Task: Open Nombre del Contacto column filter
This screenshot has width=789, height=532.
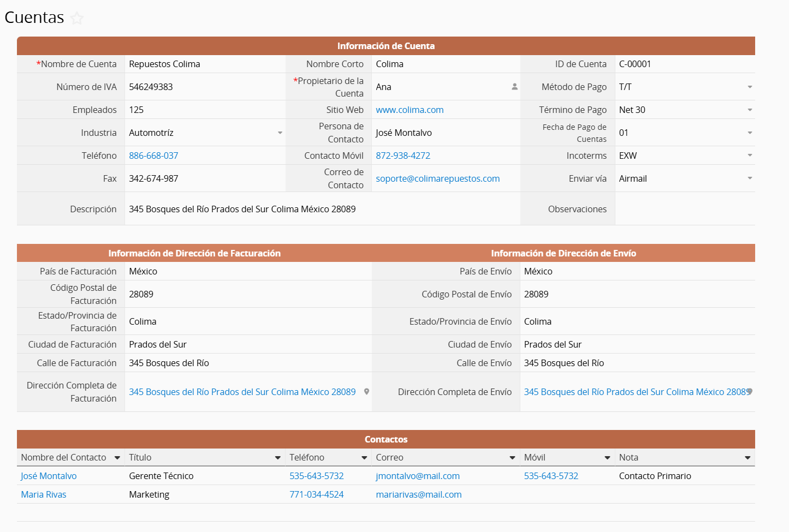Action: point(117,458)
